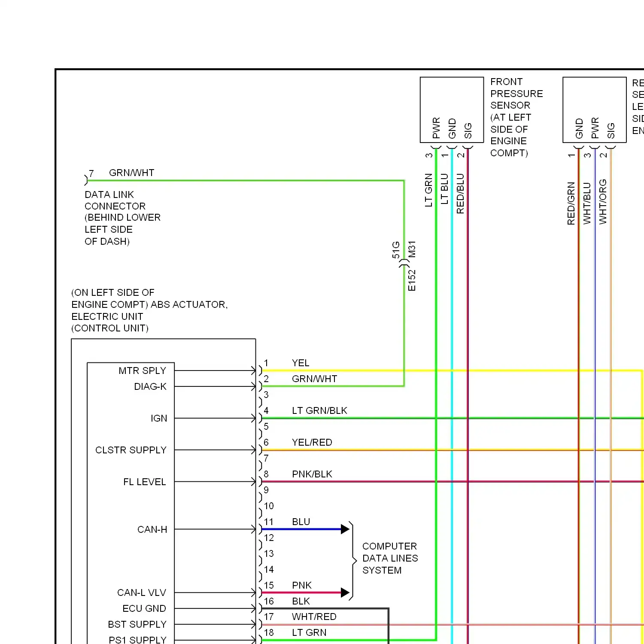This screenshot has width=644, height=644.
Task: Click the GRN/WHT wire label at pin 2
Action: [x=314, y=379]
